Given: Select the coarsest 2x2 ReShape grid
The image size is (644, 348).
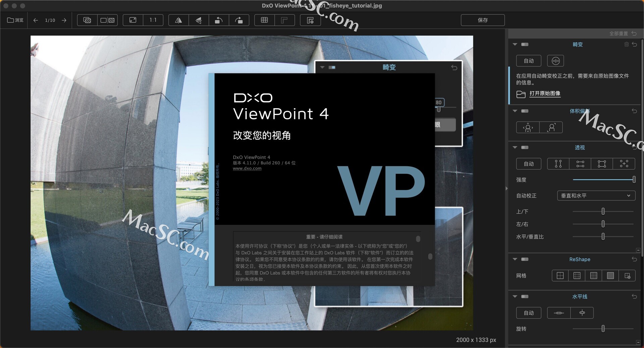Looking at the screenshot, I should (560, 276).
